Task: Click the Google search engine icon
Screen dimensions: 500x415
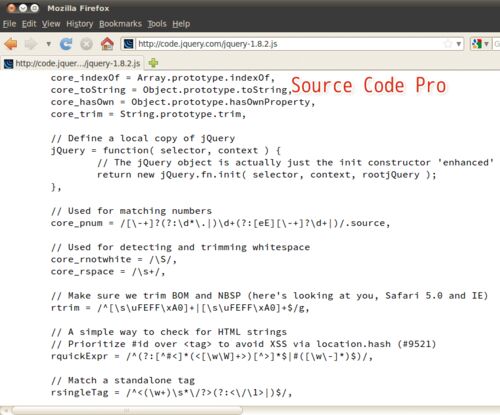Action: click(477, 44)
